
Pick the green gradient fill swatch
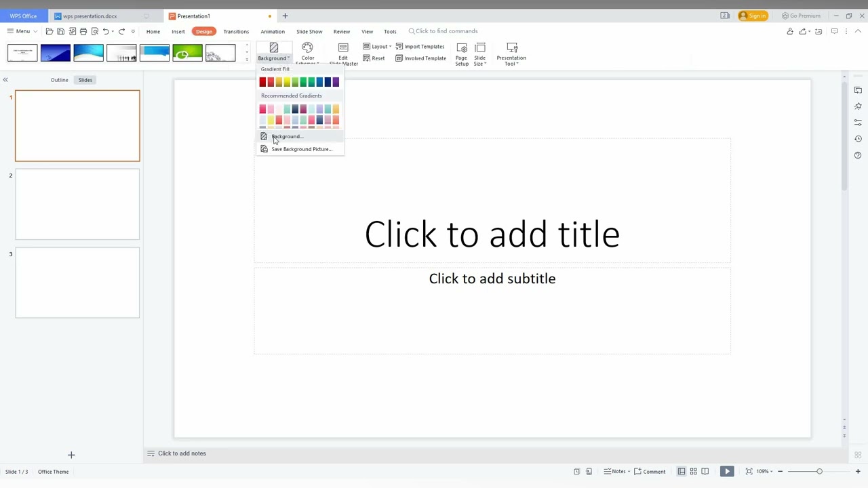coord(303,82)
